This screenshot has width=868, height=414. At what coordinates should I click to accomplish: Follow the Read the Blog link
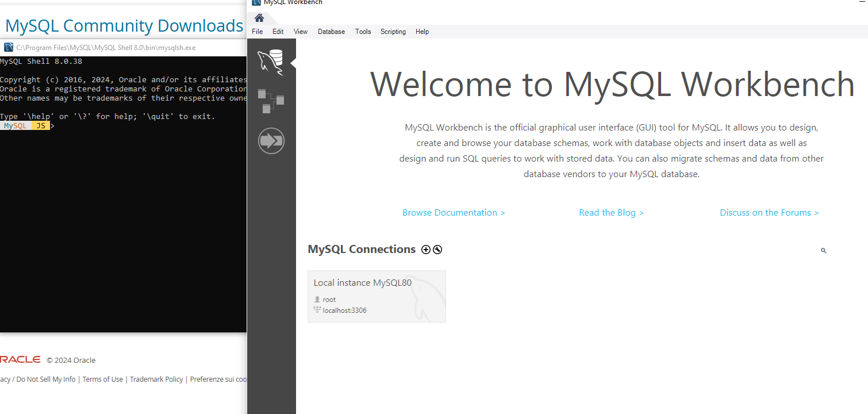(611, 212)
